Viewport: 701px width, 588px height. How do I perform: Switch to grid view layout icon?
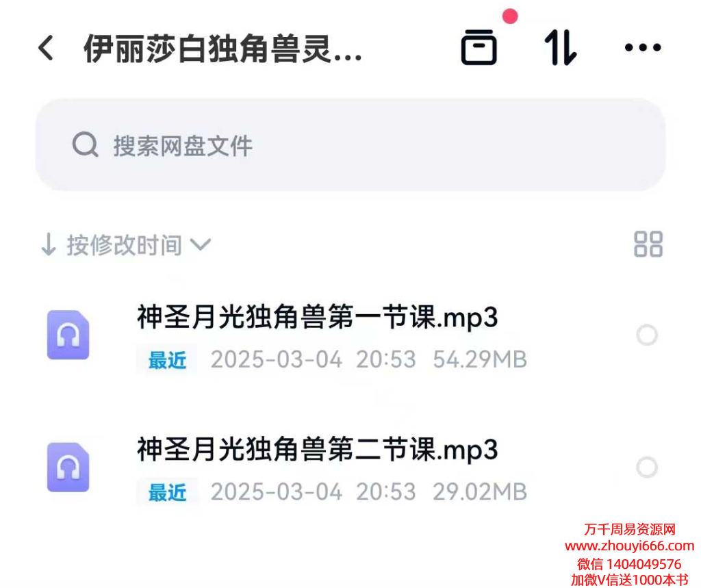(x=648, y=244)
